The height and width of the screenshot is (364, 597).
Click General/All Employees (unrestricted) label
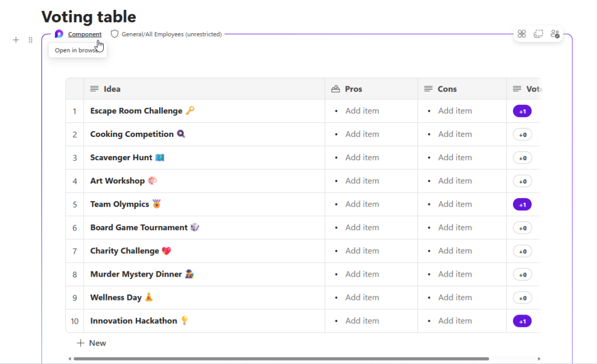pyautogui.click(x=172, y=34)
